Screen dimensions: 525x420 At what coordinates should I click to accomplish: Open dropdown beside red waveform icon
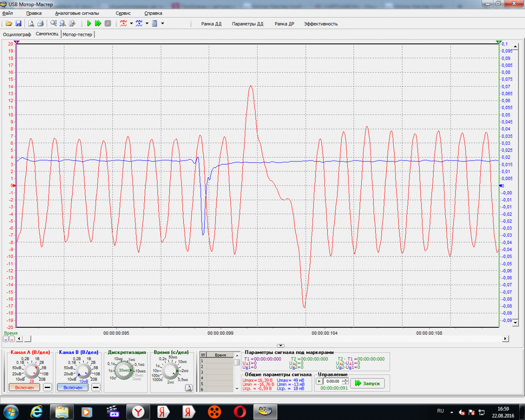coord(131,24)
